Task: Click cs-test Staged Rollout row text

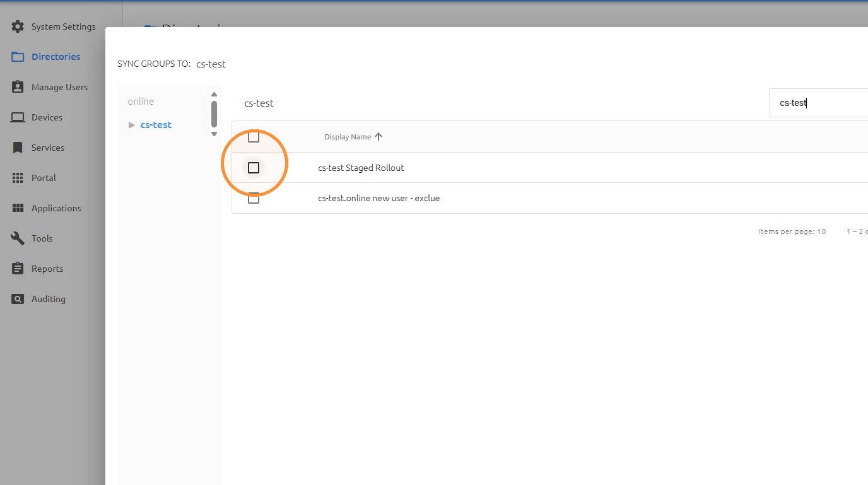Action: pyautogui.click(x=361, y=168)
